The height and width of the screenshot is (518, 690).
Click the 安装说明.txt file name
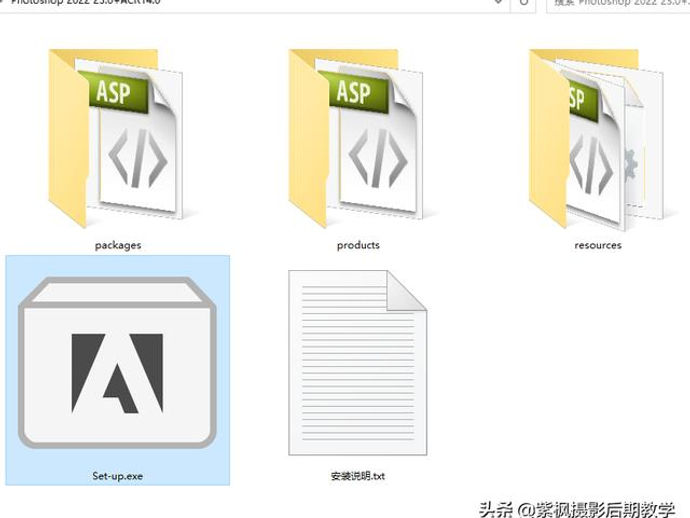(358, 476)
